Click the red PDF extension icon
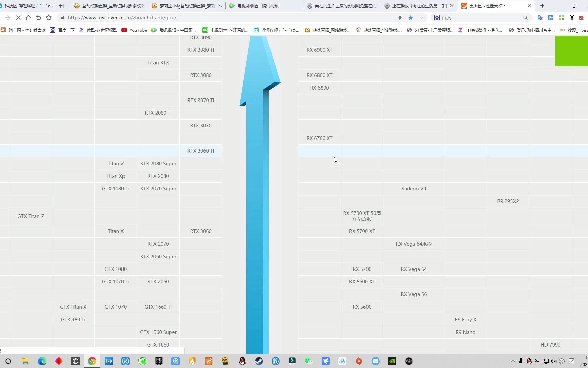Viewport: 588px width, 368px height. point(582,18)
